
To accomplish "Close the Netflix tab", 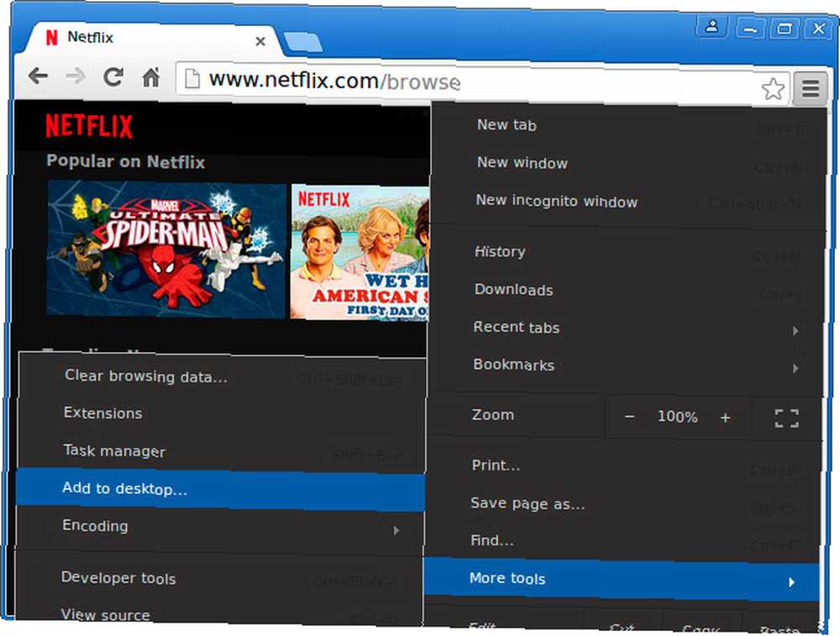I will [x=260, y=41].
